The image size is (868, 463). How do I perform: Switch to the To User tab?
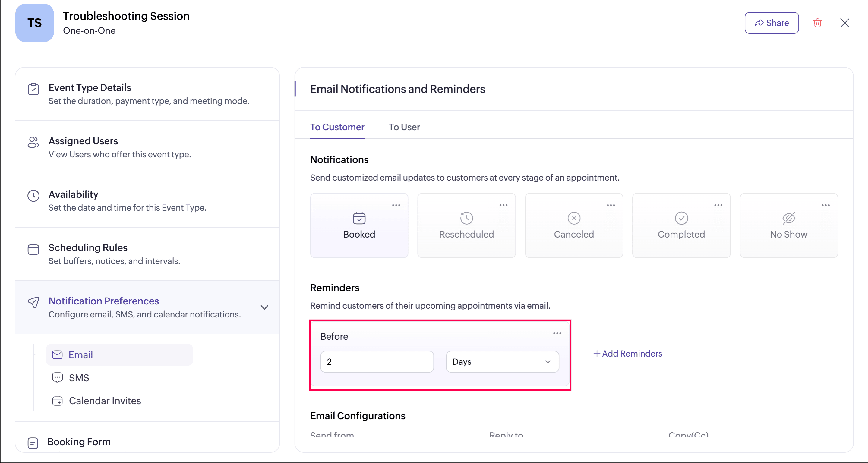404,127
